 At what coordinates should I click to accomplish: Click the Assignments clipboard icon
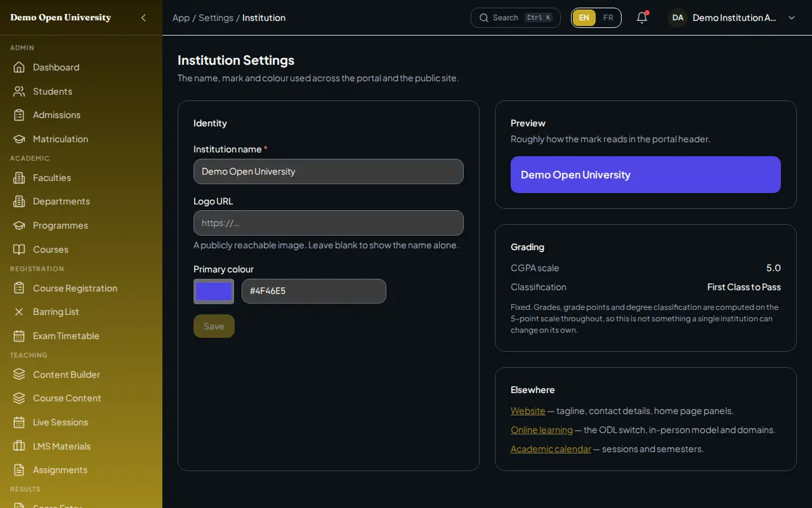[19, 470]
